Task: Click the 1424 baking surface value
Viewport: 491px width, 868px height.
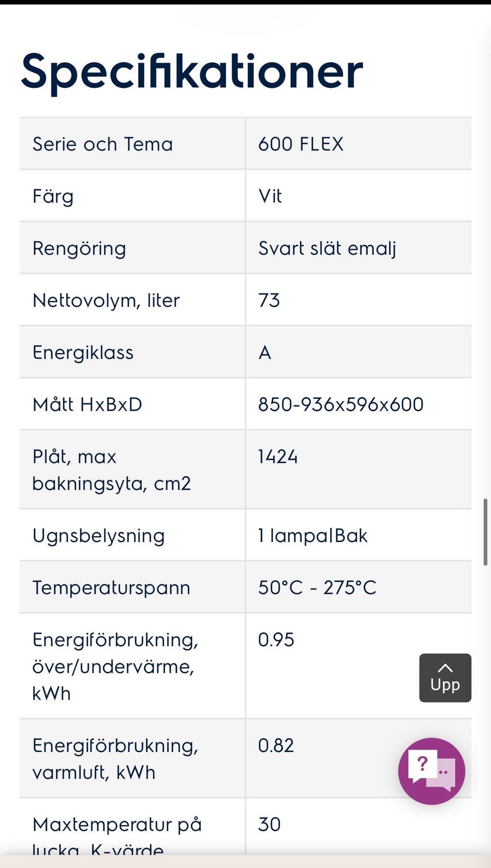Action: pyautogui.click(x=278, y=457)
